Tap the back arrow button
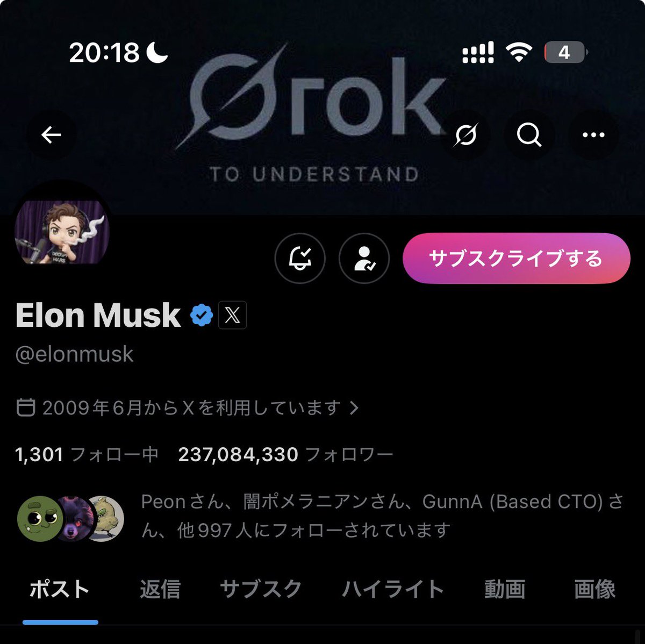Viewport: 645px width, 644px height. click(51, 135)
